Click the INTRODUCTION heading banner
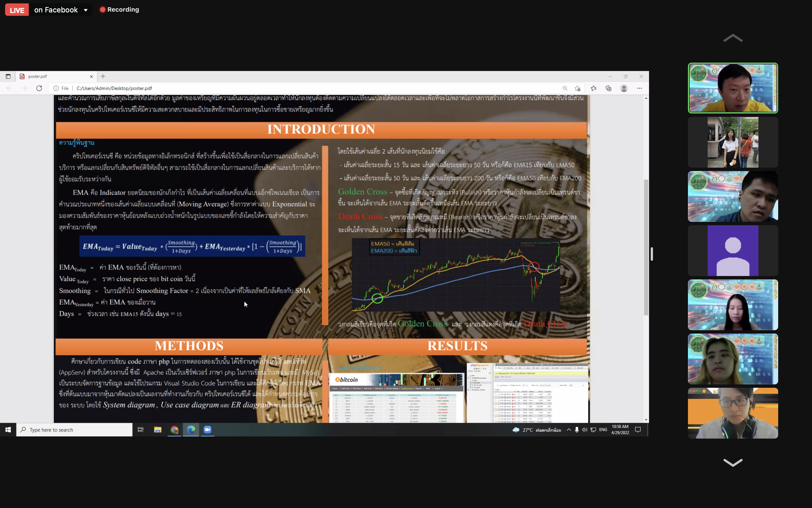Image resolution: width=812 pixels, height=508 pixels. coord(321,130)
